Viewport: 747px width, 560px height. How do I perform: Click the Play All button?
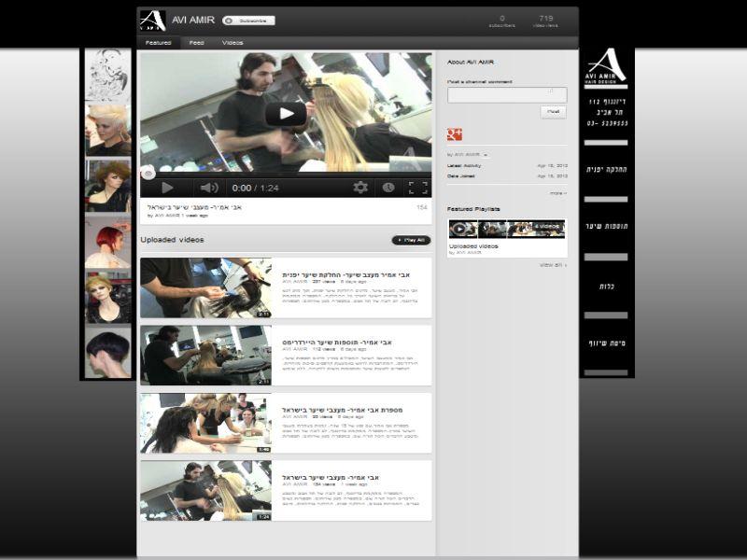click(x=412, y=240)
